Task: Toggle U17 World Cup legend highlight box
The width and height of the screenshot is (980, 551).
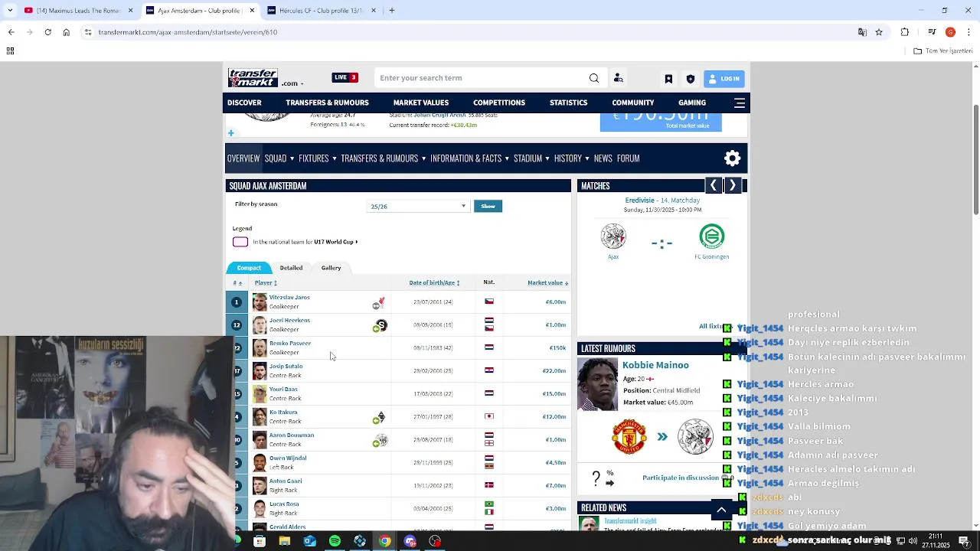Action: (240, 242)
